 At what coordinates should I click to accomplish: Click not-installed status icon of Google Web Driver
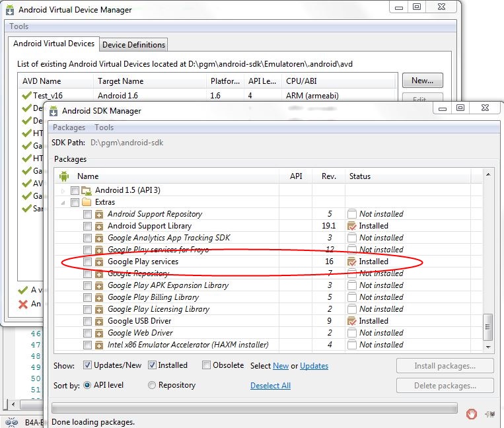[352, 333]
